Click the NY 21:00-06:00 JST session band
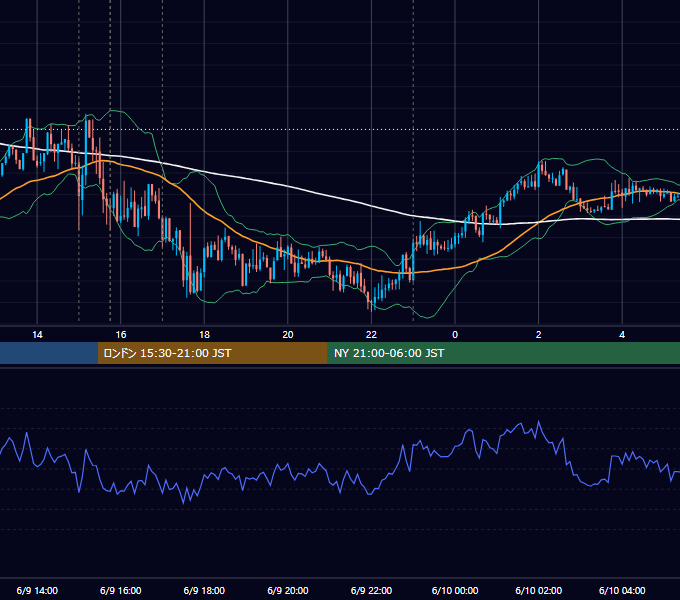 503,353
